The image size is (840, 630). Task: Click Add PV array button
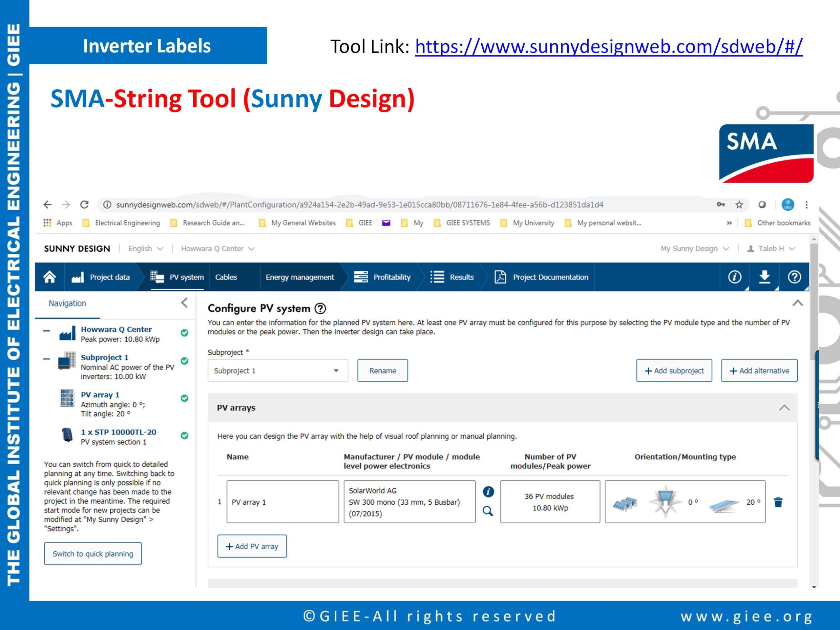pyautogui.click(x=252, y=546)
